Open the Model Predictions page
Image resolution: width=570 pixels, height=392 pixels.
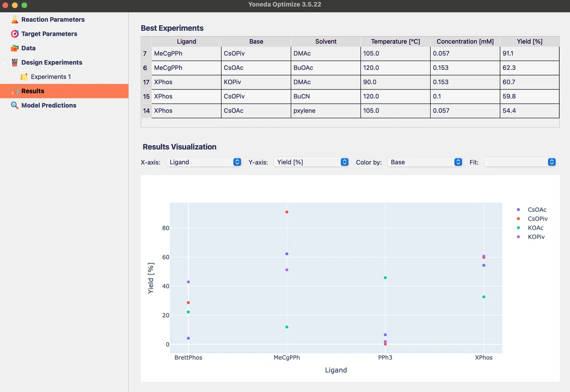[49, 105]
